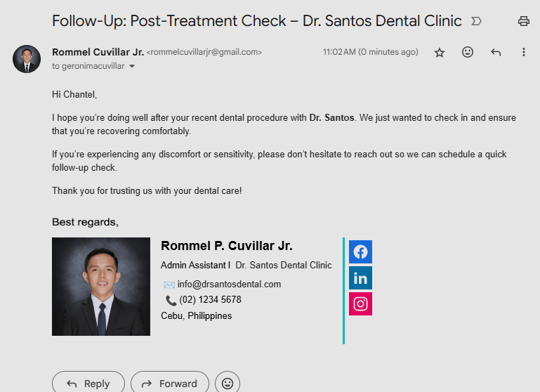Click the sender name Rommel Cuvillar Jr.
Image resolution: width=540 pixels, height=392 pixels.
pyautogui.click(x=98, y=52)
